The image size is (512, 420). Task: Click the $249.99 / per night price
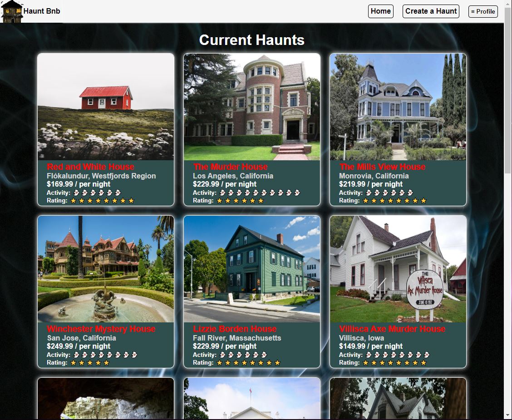(79, 346)
